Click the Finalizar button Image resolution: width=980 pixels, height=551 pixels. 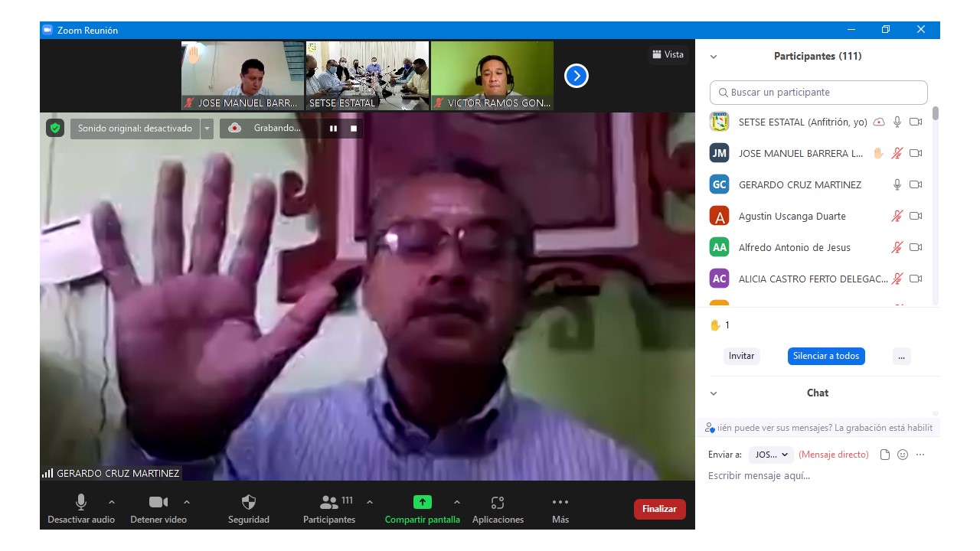click(660, 509)
